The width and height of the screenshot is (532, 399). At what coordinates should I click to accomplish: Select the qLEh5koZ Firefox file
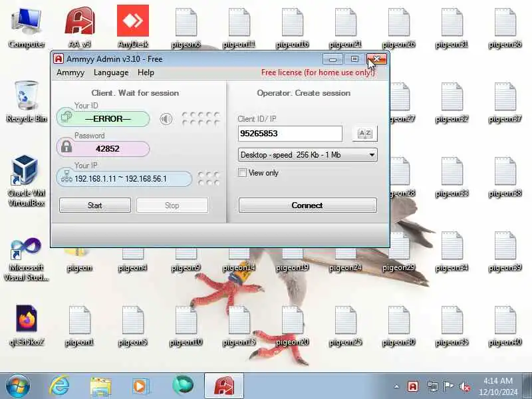[x=27, y=325]
